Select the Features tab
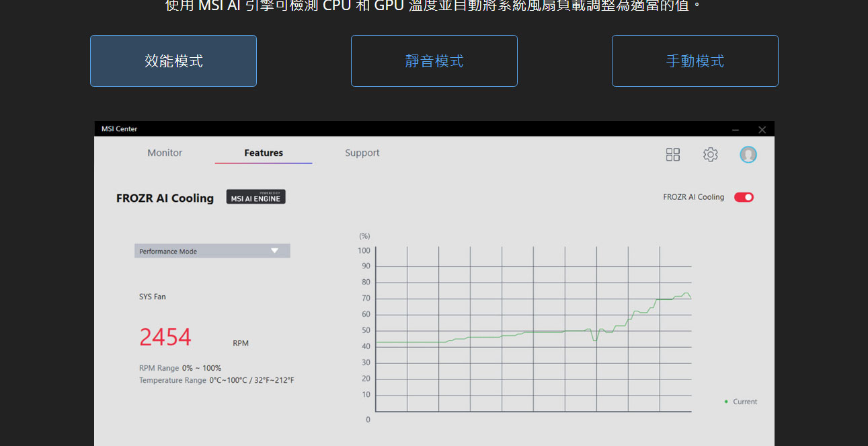868x446 pixels. click(x=264, y=153)
